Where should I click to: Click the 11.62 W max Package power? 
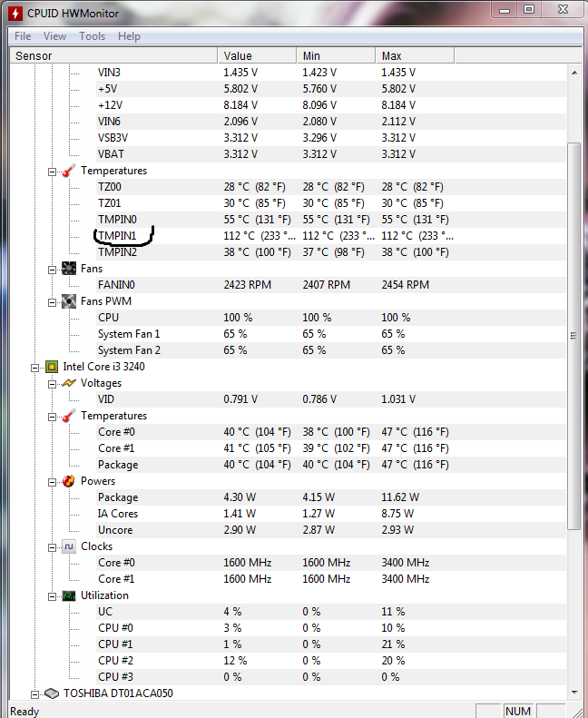click(x=400, y=497)
